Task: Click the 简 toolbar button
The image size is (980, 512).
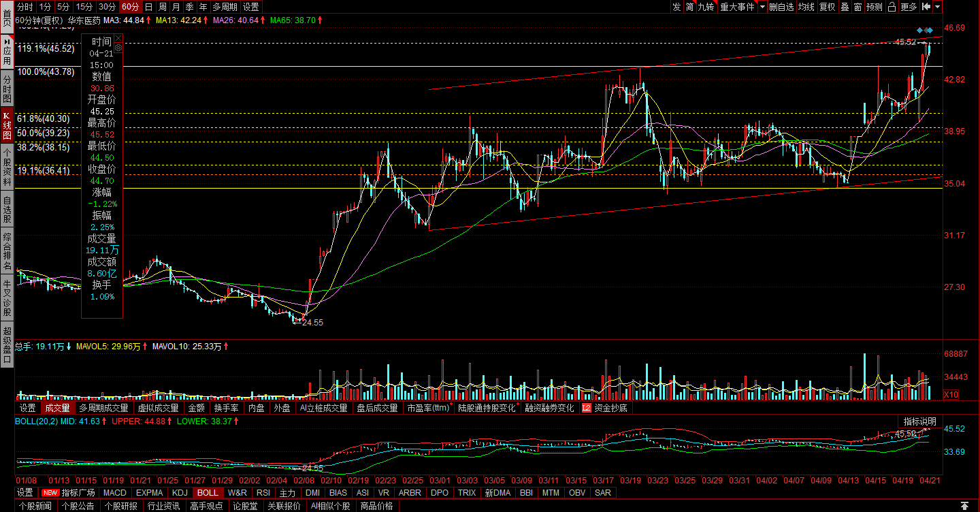Action: [x=690, y=7]
